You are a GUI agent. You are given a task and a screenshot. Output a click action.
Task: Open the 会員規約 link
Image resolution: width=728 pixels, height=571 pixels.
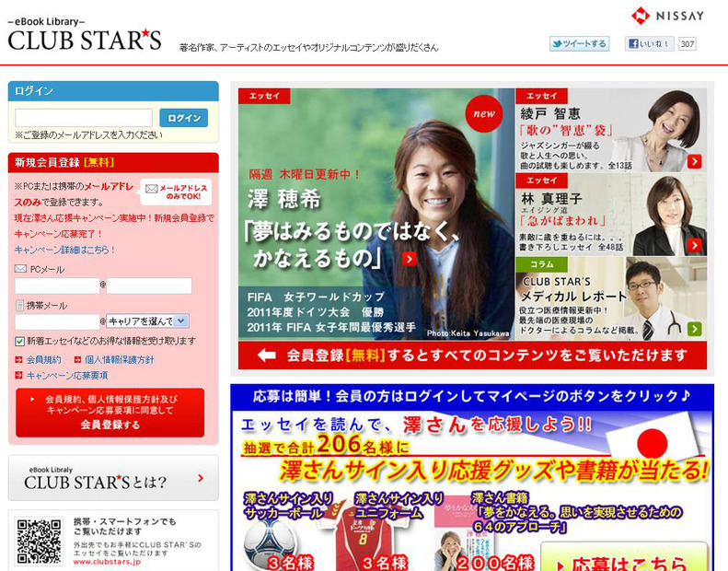43,359
